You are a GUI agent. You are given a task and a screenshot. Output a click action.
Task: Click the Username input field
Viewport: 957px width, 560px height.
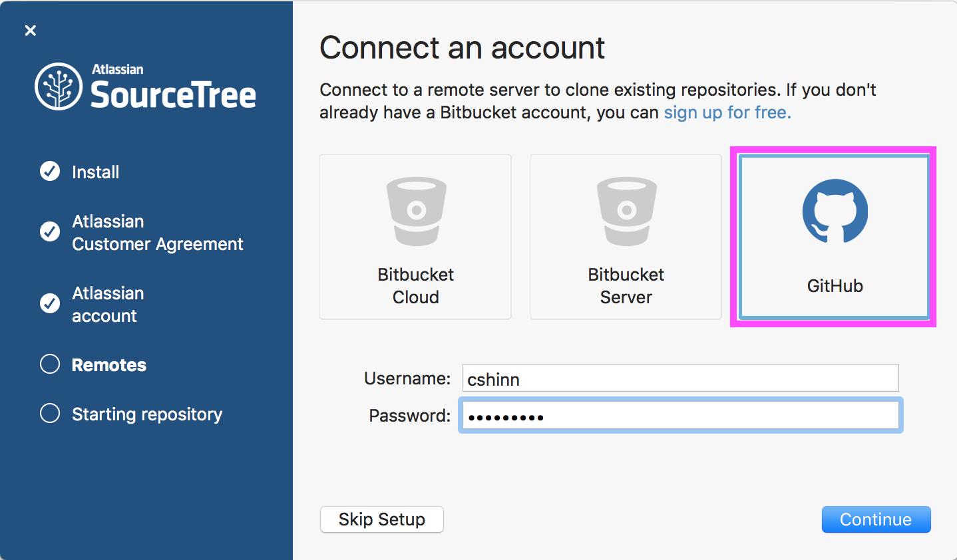(x=680, y=378)
